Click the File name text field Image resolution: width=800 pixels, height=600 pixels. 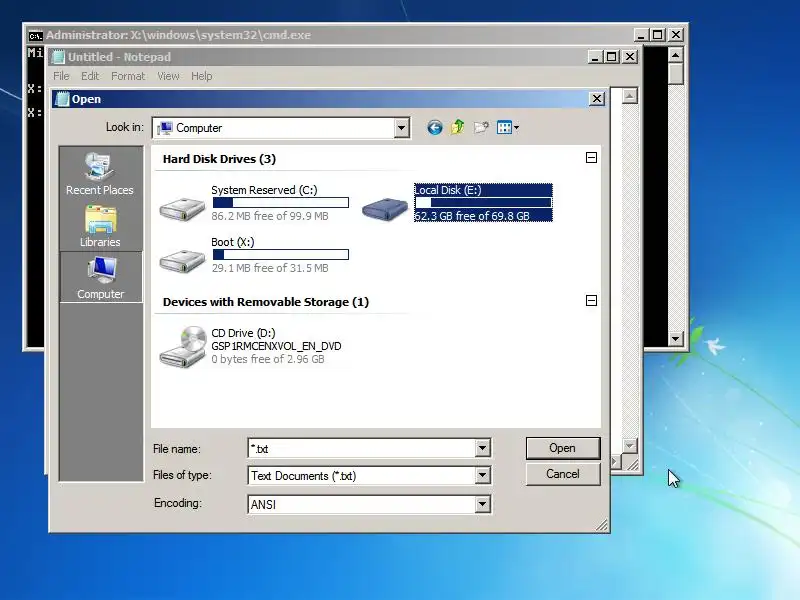(x=362, y=448)
